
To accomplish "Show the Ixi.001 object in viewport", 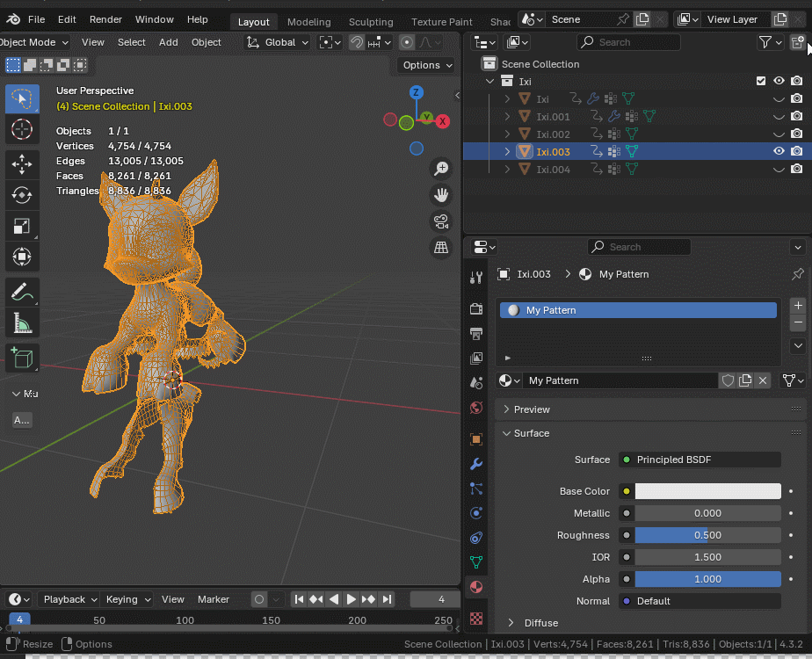I will coord(779,117).
